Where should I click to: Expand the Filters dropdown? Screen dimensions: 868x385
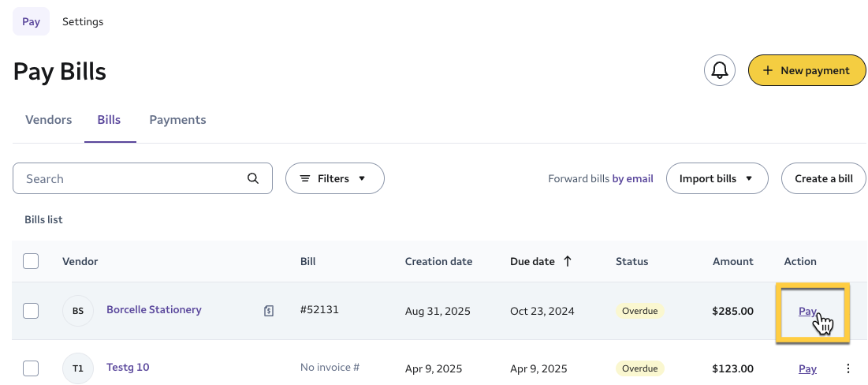tap(334, 178)
